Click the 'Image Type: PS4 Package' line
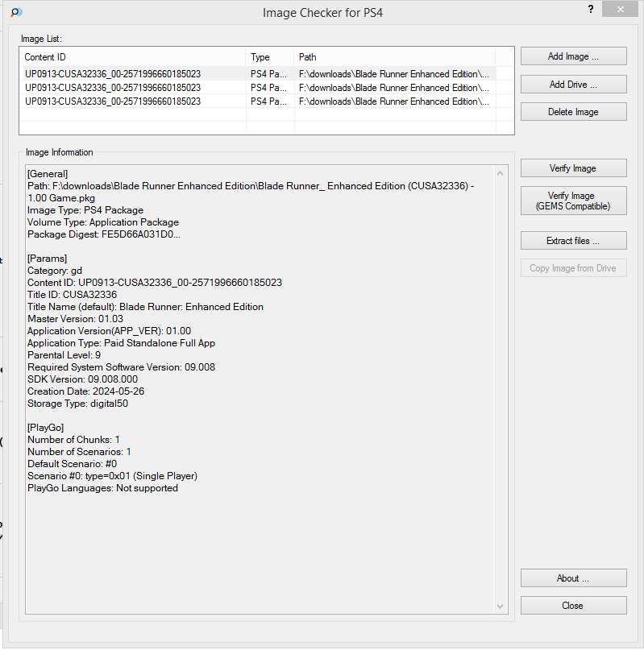Screen dimensions: 644x650 click(x=85, y=210)
